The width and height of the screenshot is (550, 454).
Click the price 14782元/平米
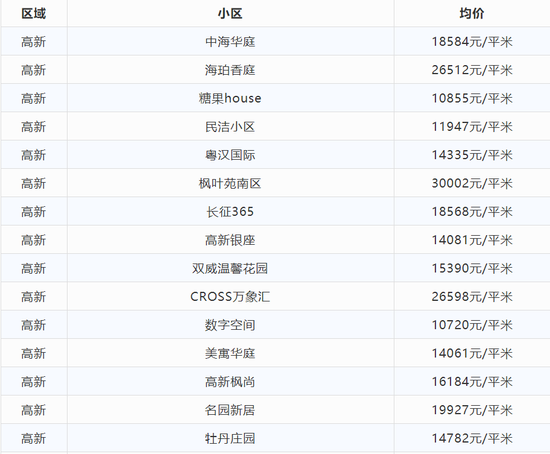472,439
